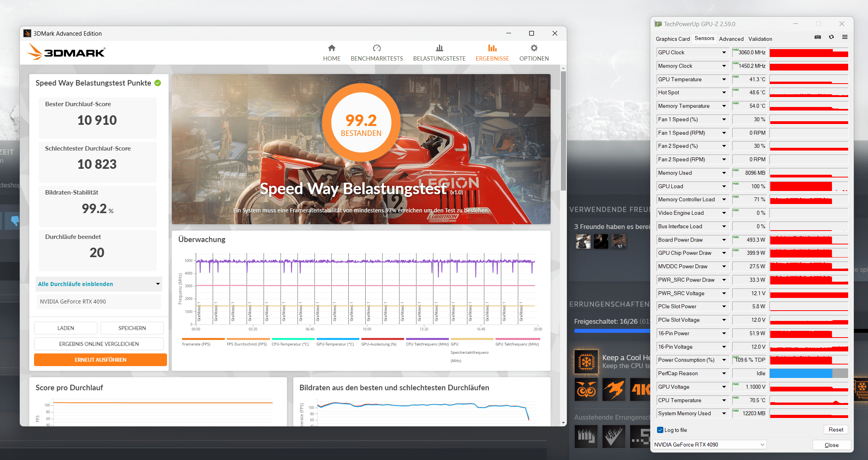Click Freigeschaltet achievements progress bar
This screenshot has height=460, width=868.
(x=612, y=331)
